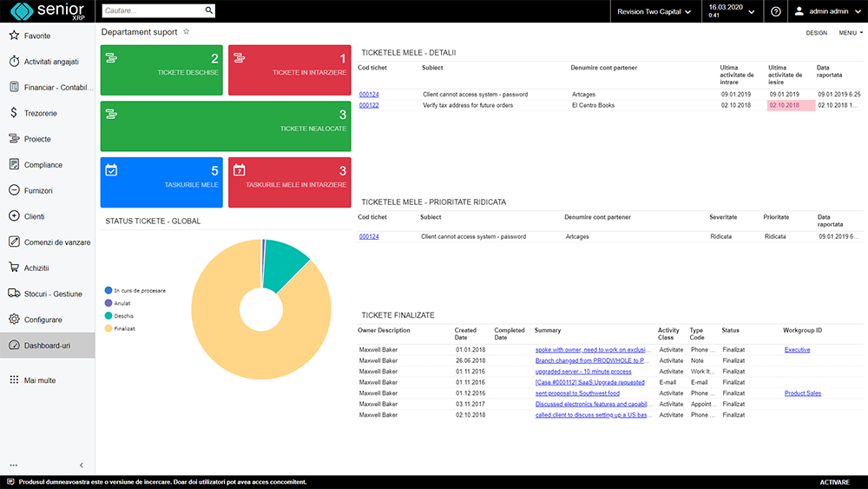The height and width of the screenshot is (489, 868).
Task: Click into the Cautare search field
Action: tap(152, 11)
